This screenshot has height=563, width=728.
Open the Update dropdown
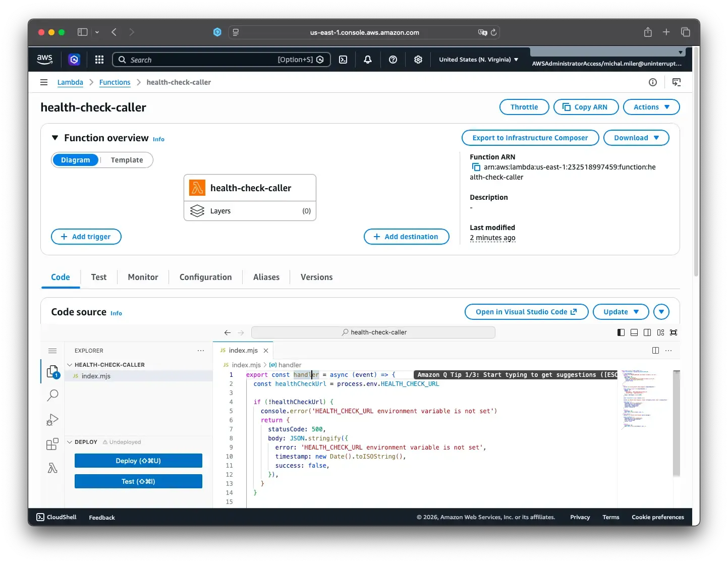pyautogui.click(x=621, y=312)
